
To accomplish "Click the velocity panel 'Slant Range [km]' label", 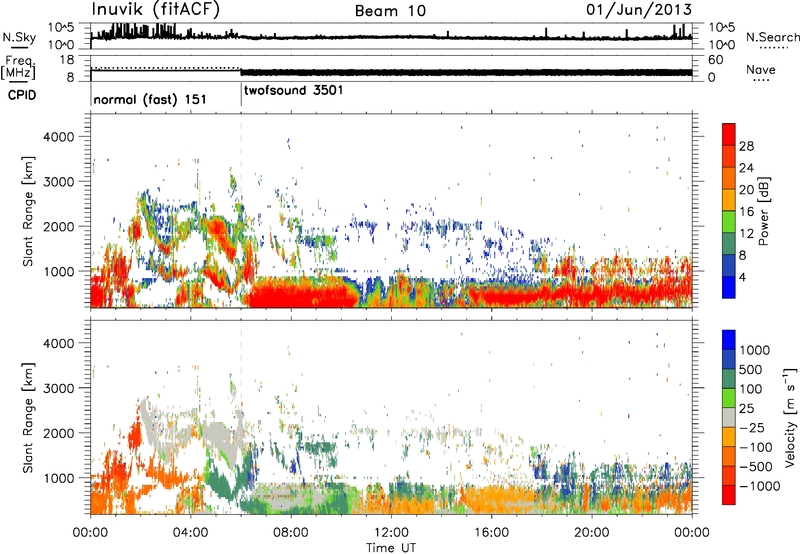I will (28, 418).
